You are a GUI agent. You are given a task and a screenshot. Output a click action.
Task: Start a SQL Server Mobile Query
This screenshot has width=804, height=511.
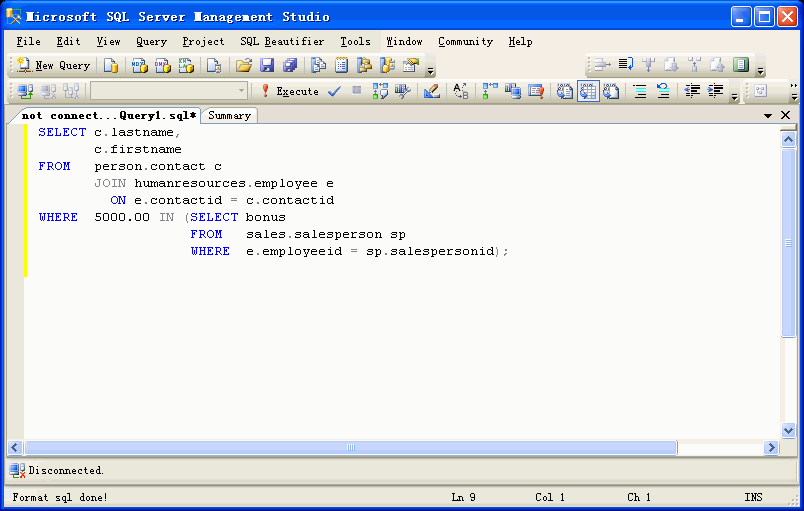(214, 65)
